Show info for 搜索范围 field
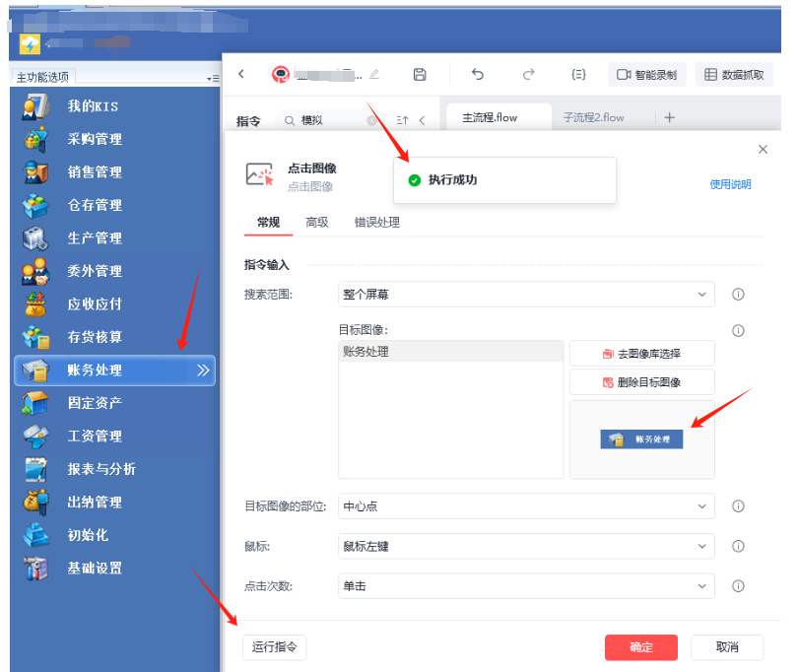 tap(738, 295)
